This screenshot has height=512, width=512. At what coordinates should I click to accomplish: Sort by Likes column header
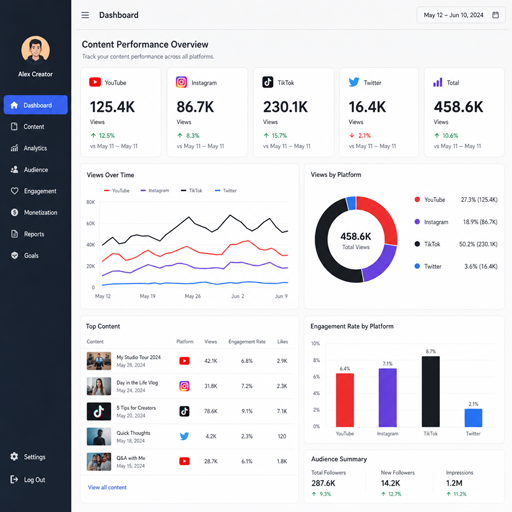pos(282,341)
